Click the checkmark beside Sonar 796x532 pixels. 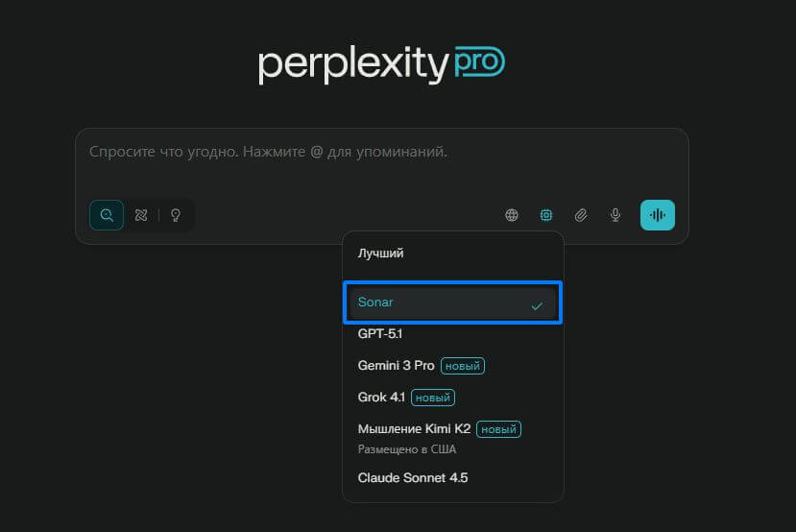(x=537, y=305)
